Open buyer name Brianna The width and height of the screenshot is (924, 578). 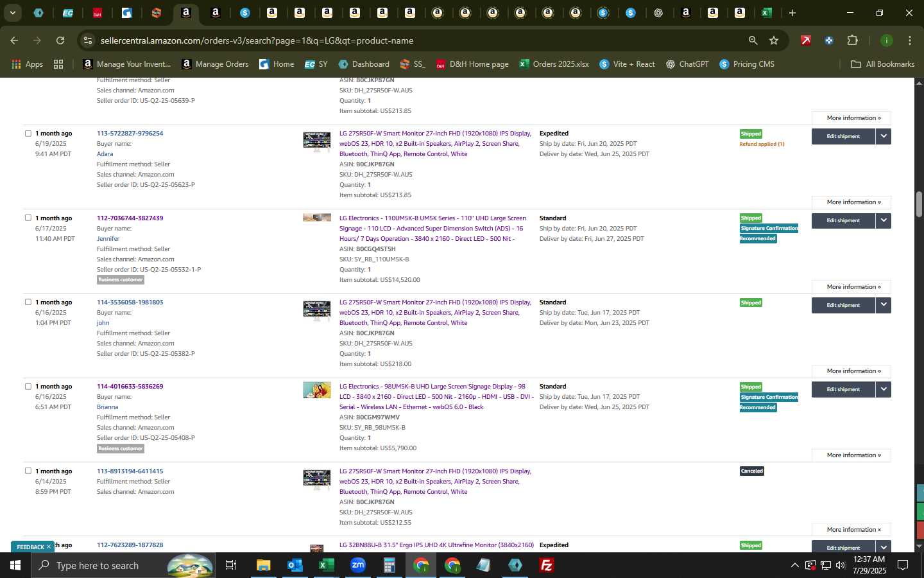click(107, 407)
